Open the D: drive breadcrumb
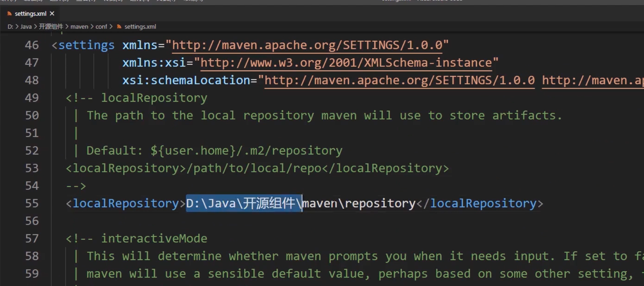644x286 pixels. point(10,26)
